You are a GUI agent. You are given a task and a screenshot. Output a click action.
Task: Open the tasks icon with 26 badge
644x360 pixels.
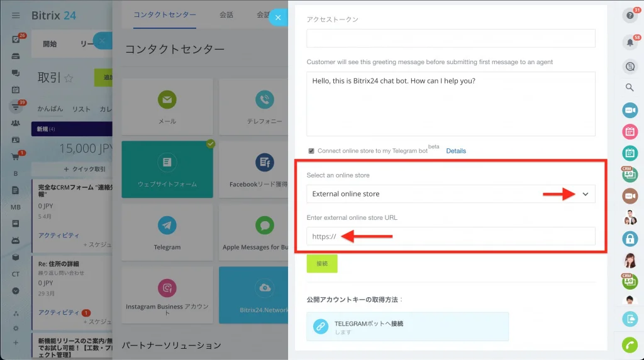[x=16, y=40]
